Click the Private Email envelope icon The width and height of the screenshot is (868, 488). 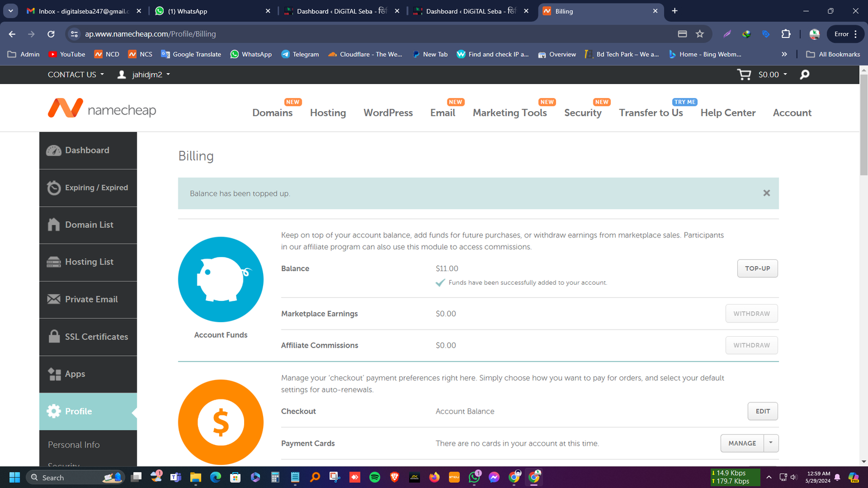pos(54,299)
